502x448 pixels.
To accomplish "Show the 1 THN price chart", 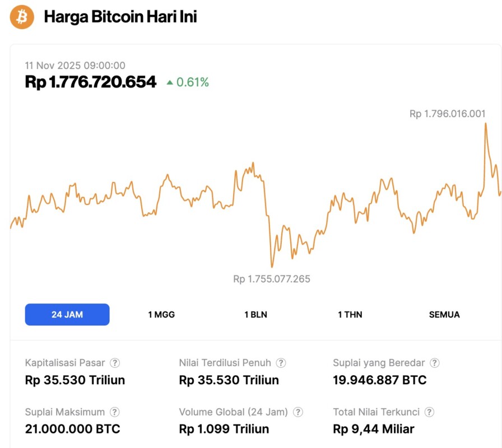I will click(x=350, y=315).
